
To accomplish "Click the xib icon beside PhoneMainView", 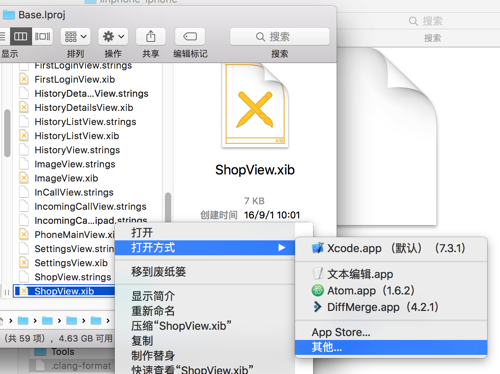I will (x=24, y=235).
